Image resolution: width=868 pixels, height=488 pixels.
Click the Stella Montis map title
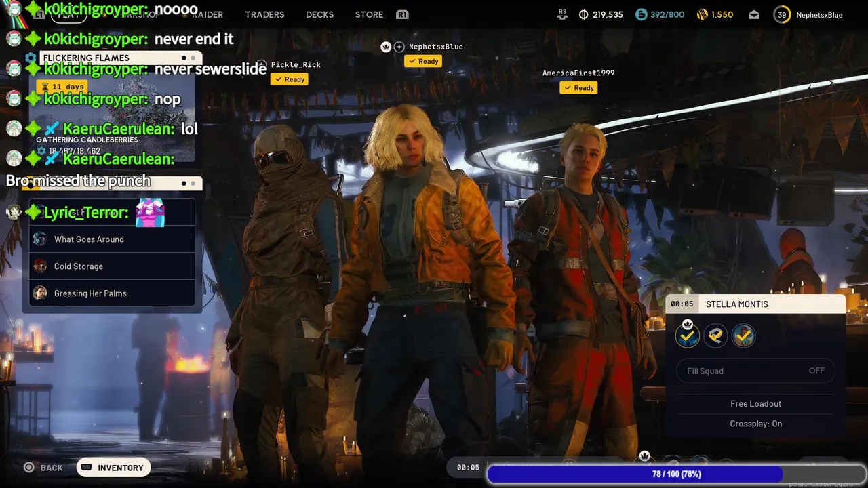737,304
